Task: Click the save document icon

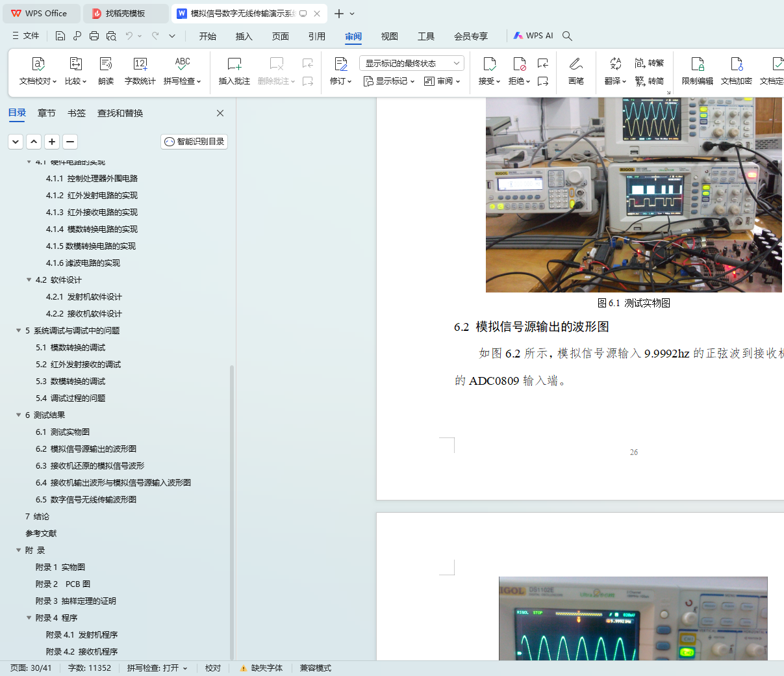Action: pos(60,36)
